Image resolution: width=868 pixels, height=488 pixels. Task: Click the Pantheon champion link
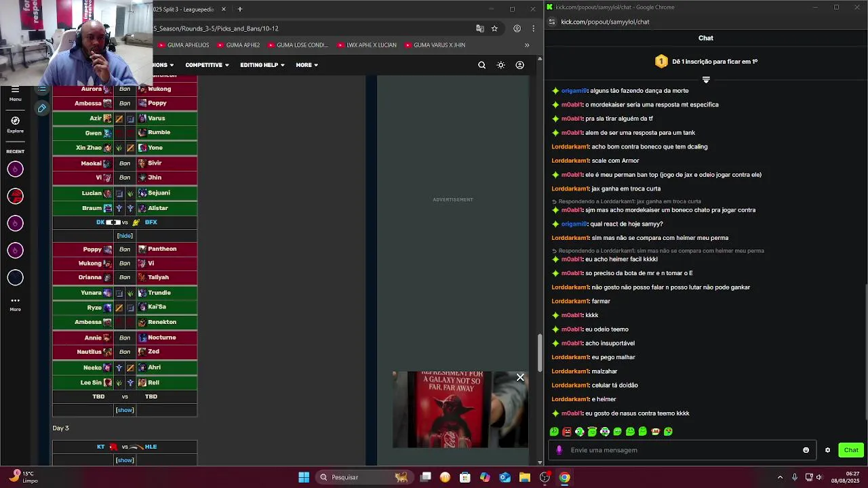(162, 249)
